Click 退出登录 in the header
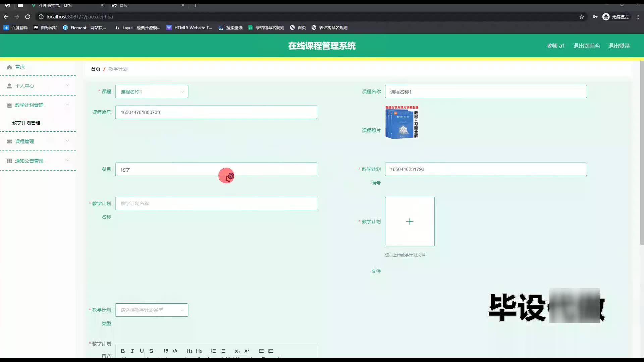Screen dimensions: 644x362 click(619, 46)
